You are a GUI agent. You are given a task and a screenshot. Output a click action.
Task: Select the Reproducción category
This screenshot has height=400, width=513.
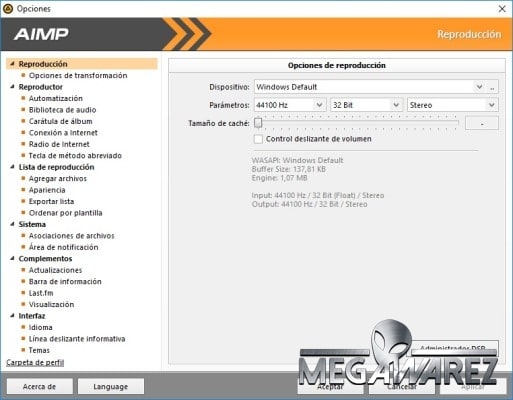[82, 64]
